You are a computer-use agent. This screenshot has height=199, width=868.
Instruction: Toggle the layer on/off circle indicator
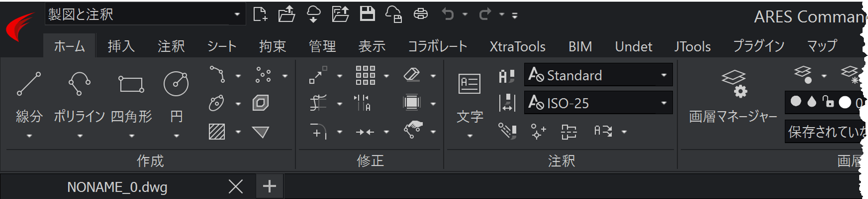796,102
